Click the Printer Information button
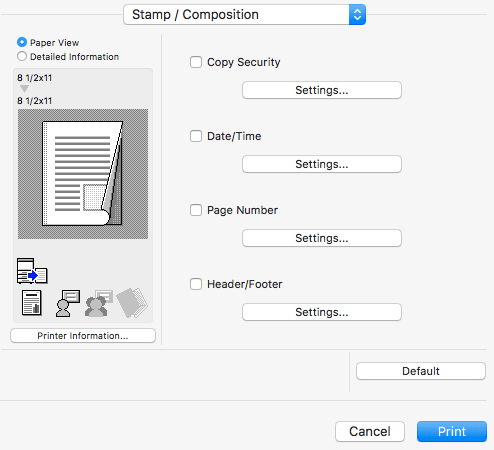 click(x=83, y=336)
